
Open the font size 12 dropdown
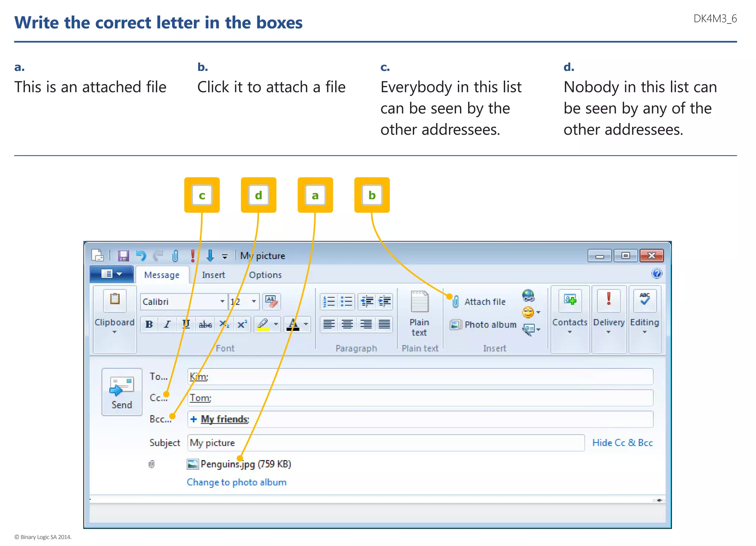254,301
